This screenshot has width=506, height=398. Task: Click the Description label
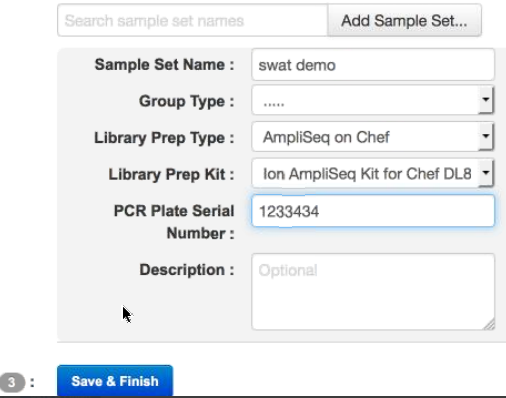tap(187, 270)
